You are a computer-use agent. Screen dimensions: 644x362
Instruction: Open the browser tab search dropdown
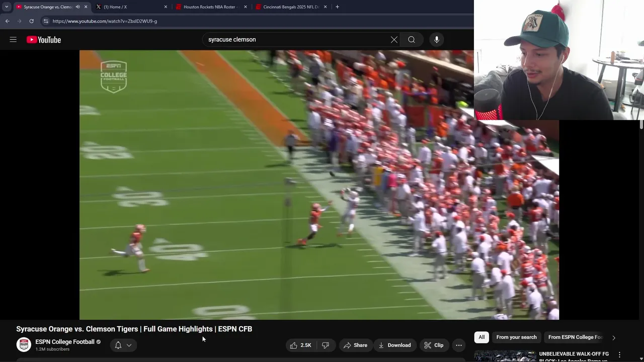[x=7, y=7]
